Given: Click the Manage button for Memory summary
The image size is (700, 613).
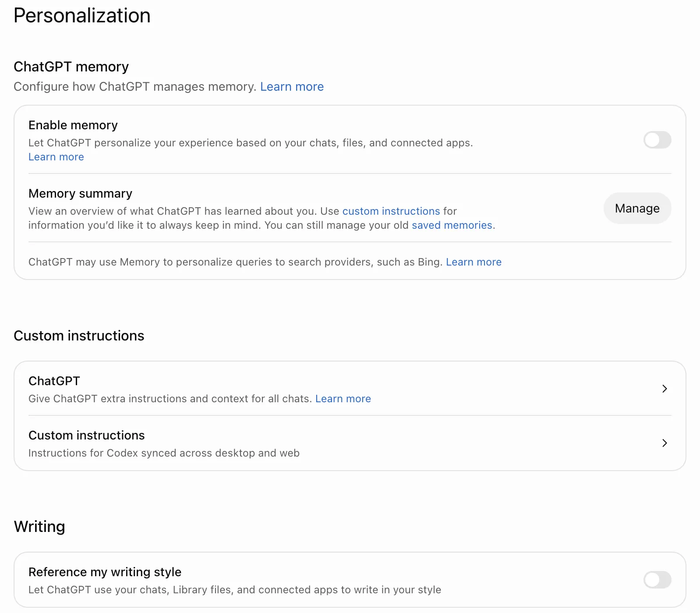Looking at the screenshot, I should 637,208.
